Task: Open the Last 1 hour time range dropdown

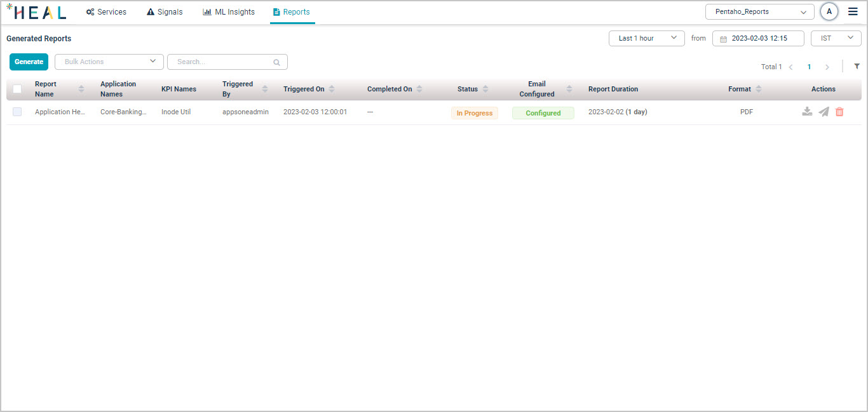Action: 646,38
